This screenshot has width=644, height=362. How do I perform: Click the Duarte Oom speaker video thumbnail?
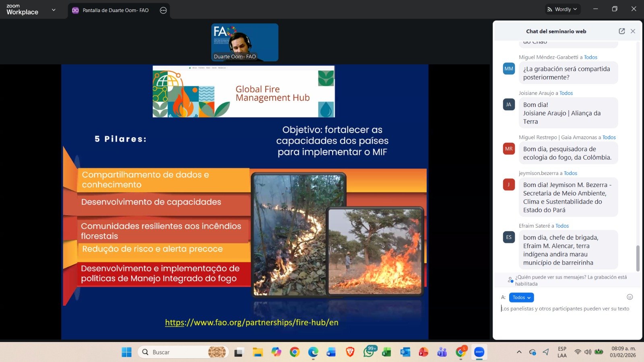[245, 42]
